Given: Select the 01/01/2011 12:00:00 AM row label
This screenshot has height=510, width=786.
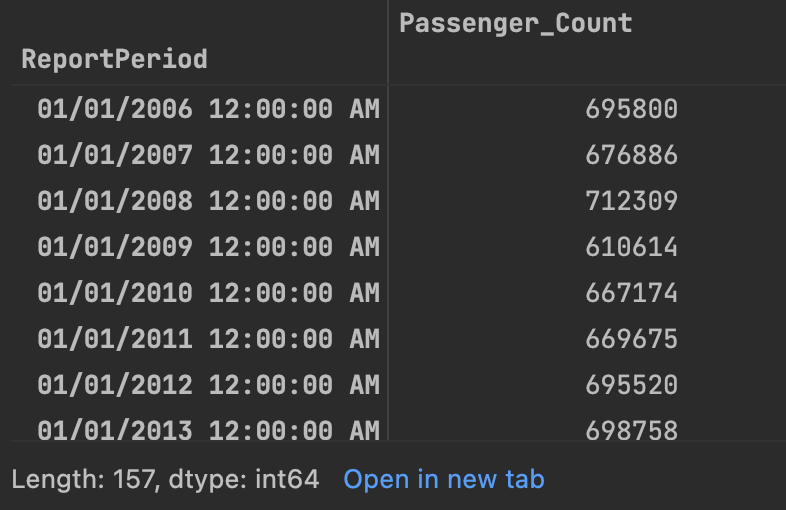Looking at the screenshot, I should pos(209,339).
